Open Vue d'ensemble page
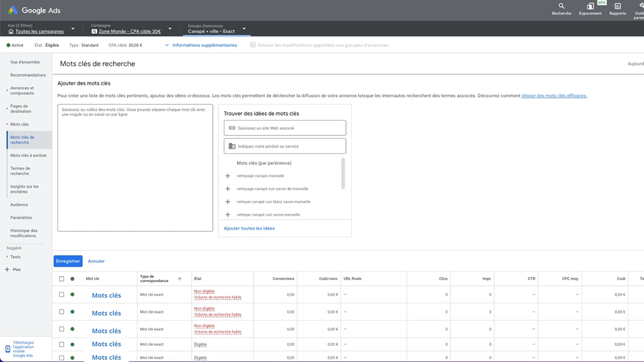This screenshot has height=362, width=644. coord(25,62)
